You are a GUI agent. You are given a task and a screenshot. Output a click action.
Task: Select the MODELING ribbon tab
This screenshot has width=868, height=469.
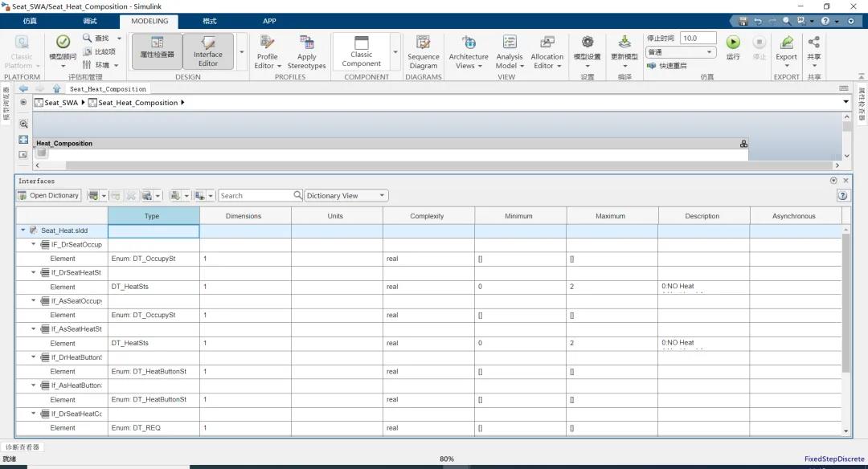tap(149, 21)
